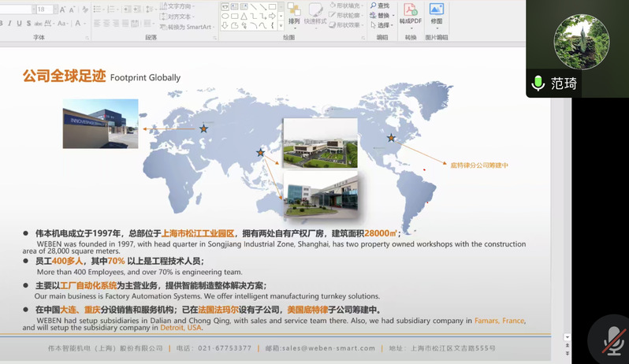Expand the 文字方向 text direction dropdown
The height and width of the screenshot is (364, 629).
(x=192, y=6)
